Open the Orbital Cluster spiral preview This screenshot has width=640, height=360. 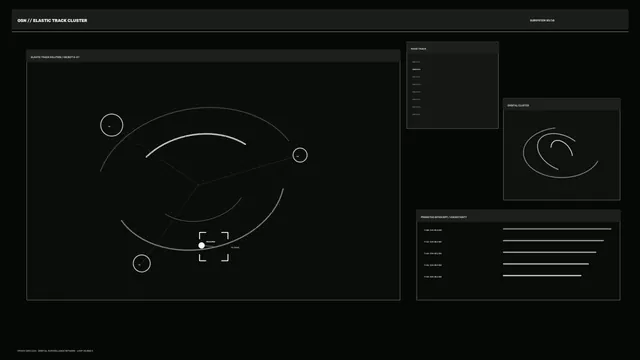pos(560,153)
